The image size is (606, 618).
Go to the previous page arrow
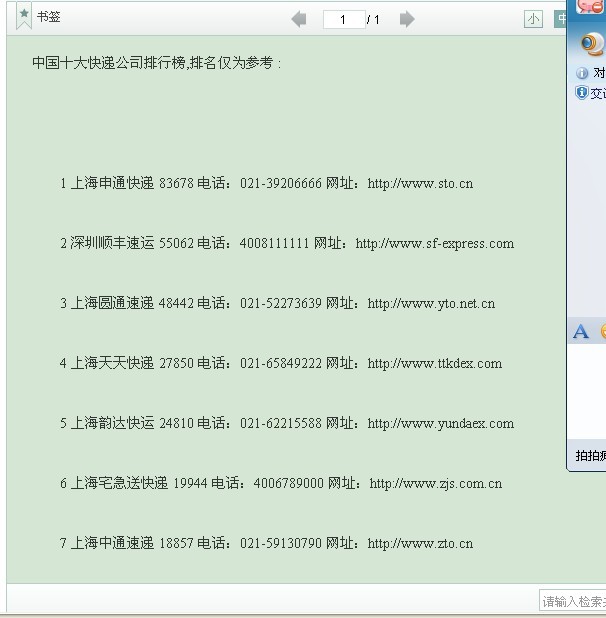point(298,19)
